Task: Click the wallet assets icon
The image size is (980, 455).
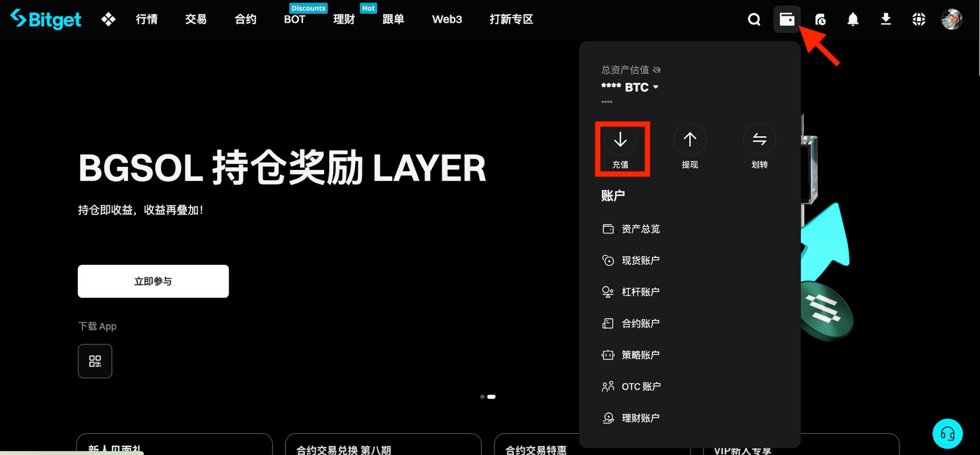Action: [787, 19]
